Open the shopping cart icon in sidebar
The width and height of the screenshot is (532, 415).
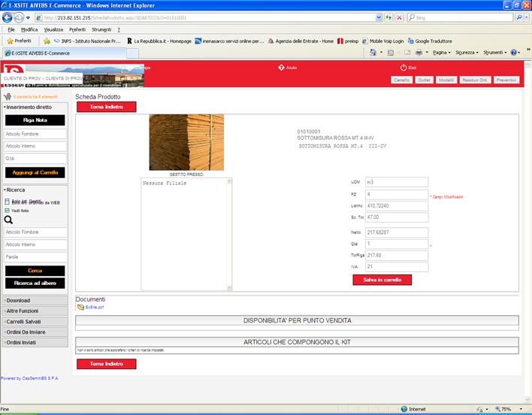point(8,97)
